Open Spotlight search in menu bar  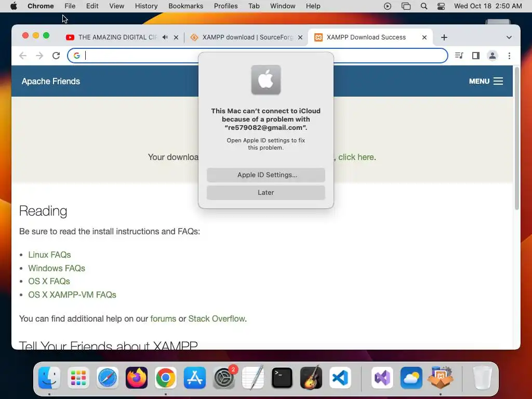424,6
